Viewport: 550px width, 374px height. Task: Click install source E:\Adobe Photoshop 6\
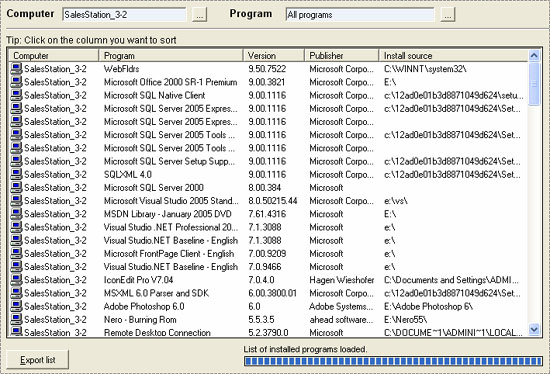[x=428, y=307]
